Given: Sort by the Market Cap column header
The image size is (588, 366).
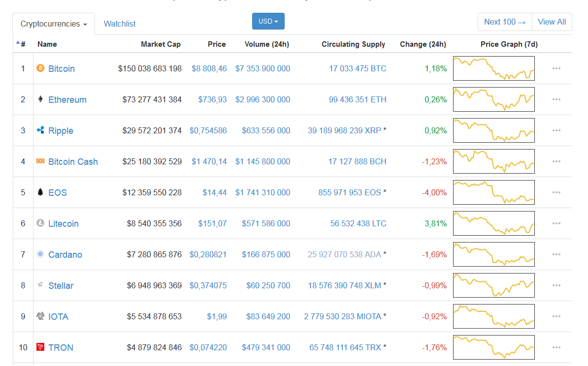Looking at the screenshot, I should tap(161, 44).
